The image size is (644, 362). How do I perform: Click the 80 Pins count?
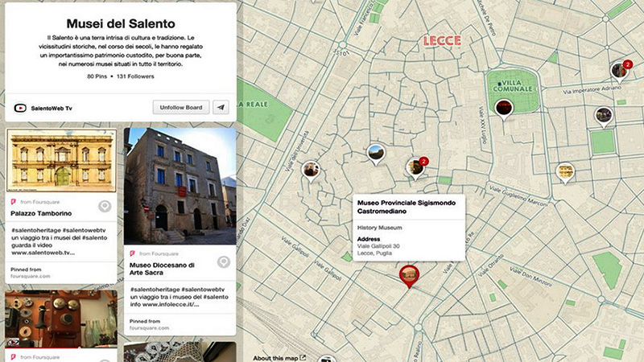pyautogui.click(x=97, y=76)
